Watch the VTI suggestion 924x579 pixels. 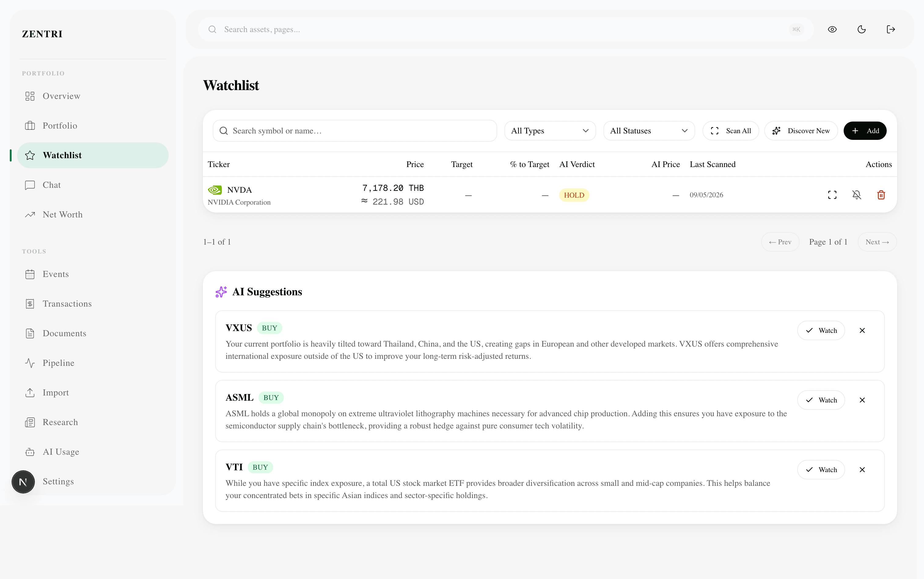click(x=821, y=470)
